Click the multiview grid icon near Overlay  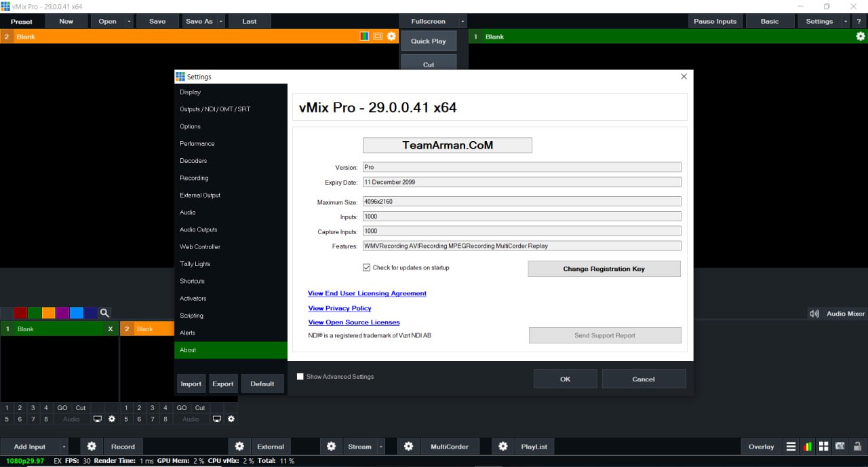tap(823, 446)
